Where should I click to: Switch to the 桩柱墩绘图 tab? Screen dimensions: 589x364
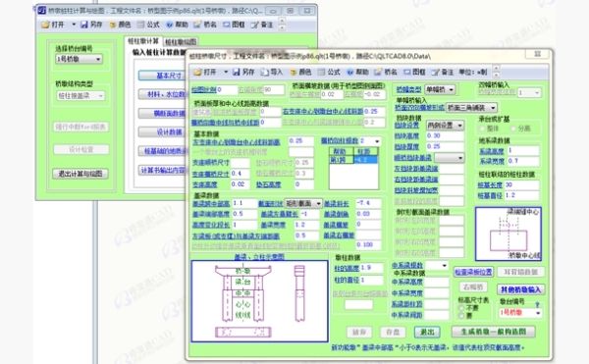181,41
